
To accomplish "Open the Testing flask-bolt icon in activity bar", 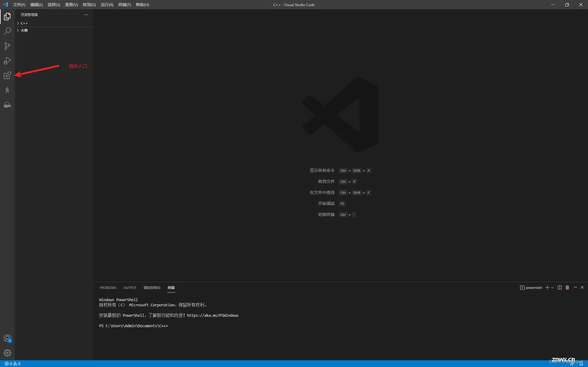I will [7, 90].
